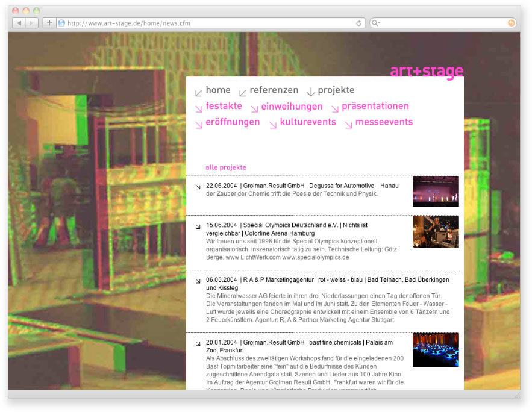The height and width of the screenshot is (412, 532).
Task: Click the browser forward arrow button
Action: [x=32, y=23]
